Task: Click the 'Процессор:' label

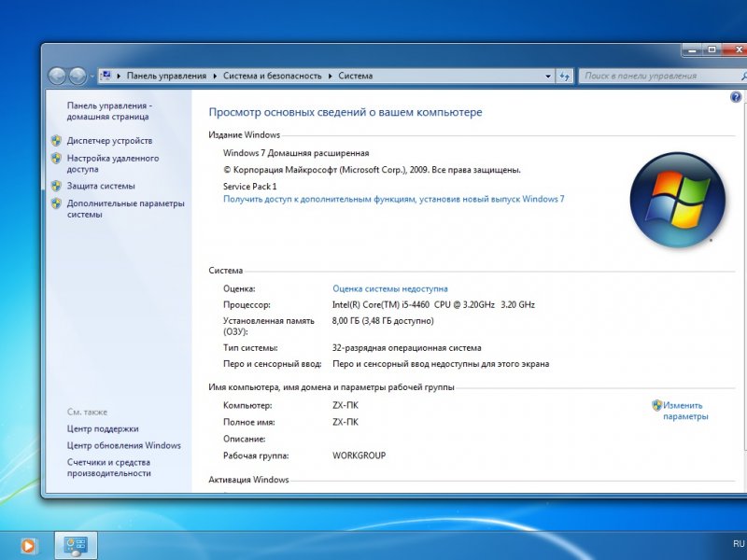Action: [247, 305]
